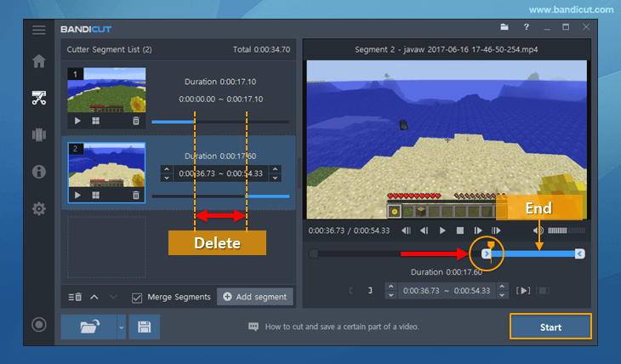Play the selected range only
621x364 pixels.
tap(523, 291)
